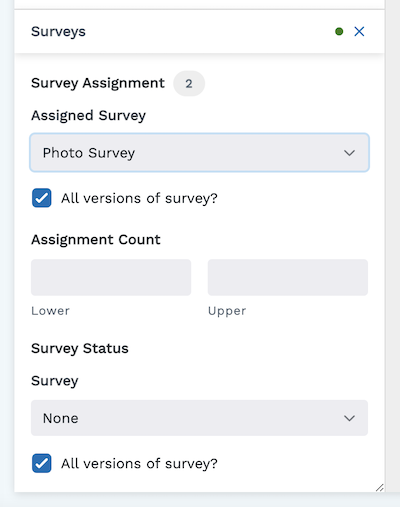400x507 pixels.
Task: Close the Surveys panel with the X
Action: (x=359, y=32)
